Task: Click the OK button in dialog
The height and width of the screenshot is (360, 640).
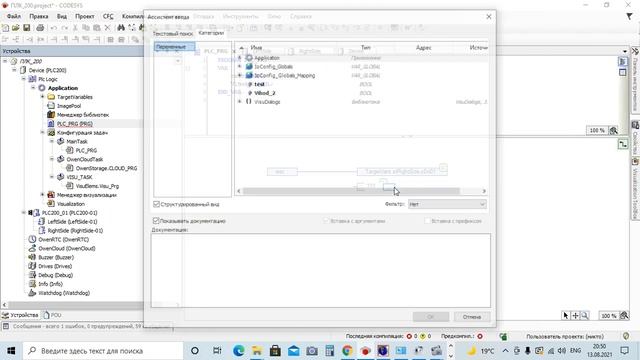Action: point(431,317)
